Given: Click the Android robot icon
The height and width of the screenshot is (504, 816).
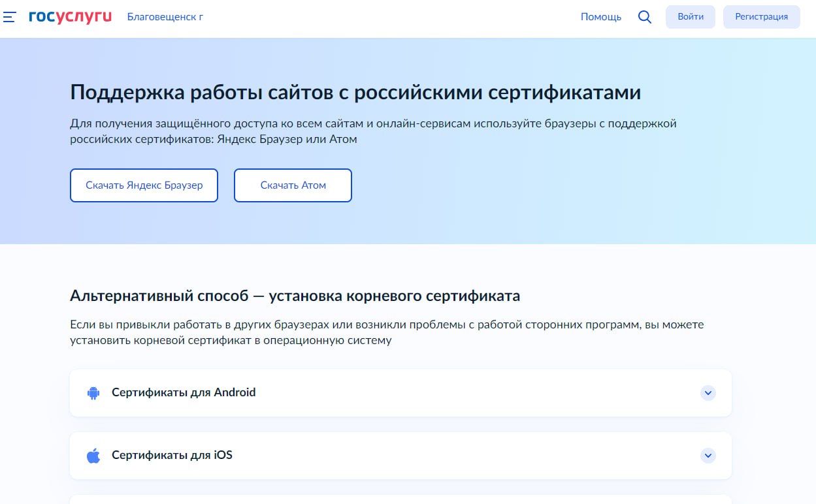Looking at the screenshot, I should [x=93, y=393].
